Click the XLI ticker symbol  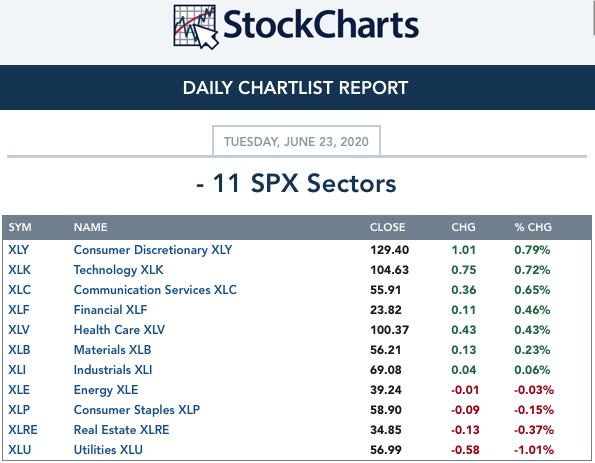(x=17, y=370)
